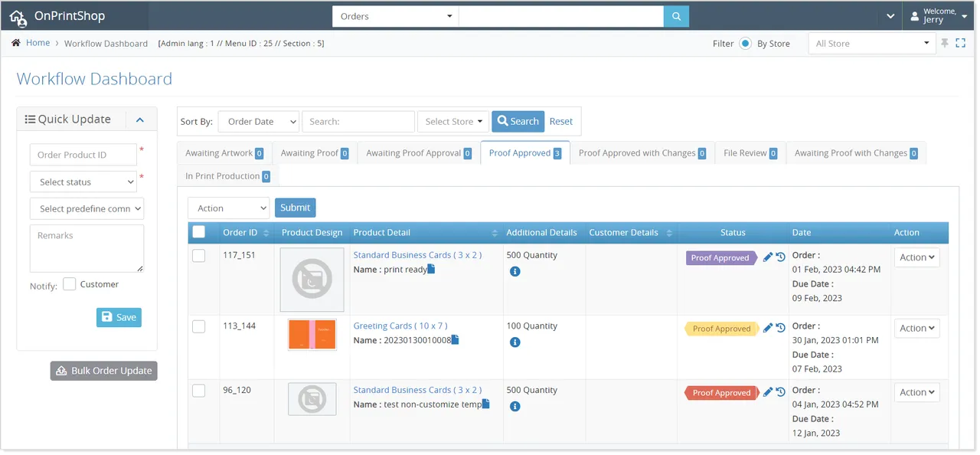Enable the Customer notify checkbox
Image resolution: width=980 pixels, height=455 pixels.
click(x=67, y=283)
